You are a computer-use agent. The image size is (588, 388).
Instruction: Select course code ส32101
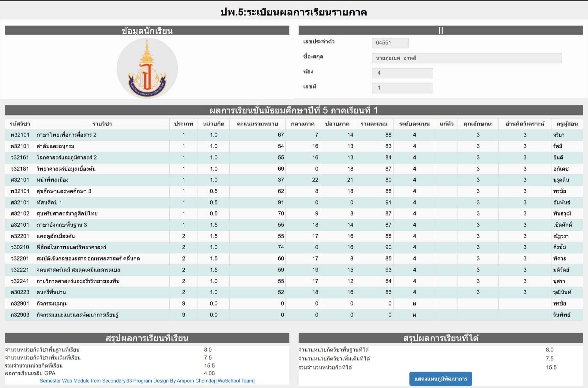point(20,180)
